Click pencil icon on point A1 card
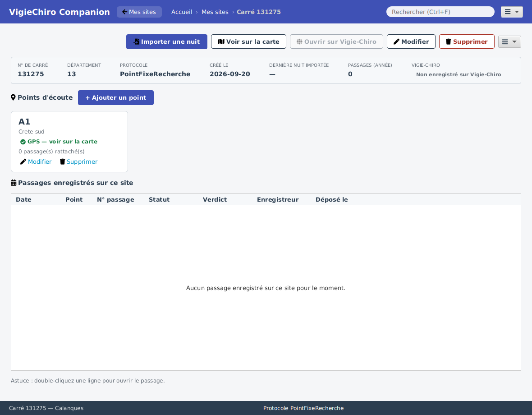532x415 pixels. (23, 162)
